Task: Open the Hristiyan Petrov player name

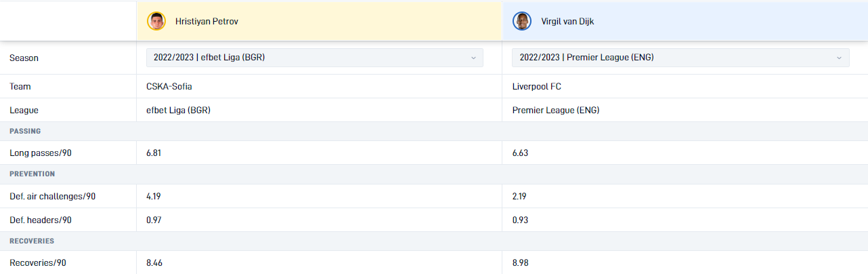Action: 207,21
